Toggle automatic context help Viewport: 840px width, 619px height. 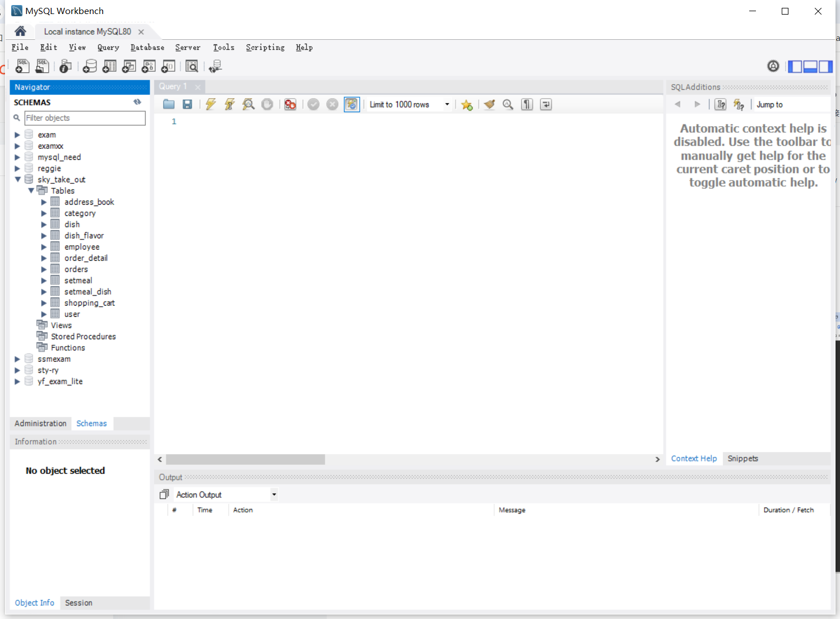point(739,104)
